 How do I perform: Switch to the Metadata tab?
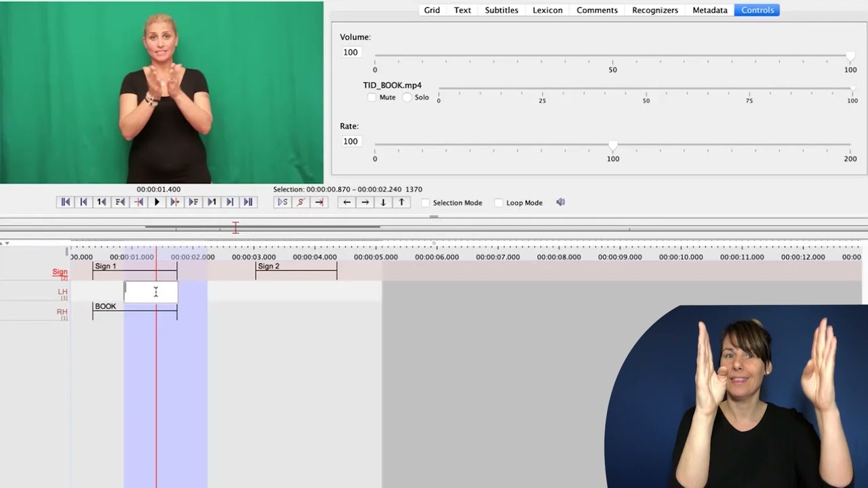point(710,10)
